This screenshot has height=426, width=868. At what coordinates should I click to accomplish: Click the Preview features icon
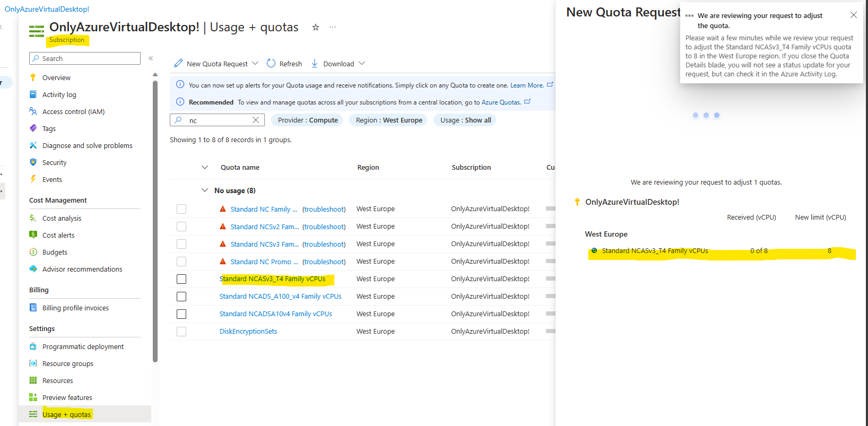33,397
